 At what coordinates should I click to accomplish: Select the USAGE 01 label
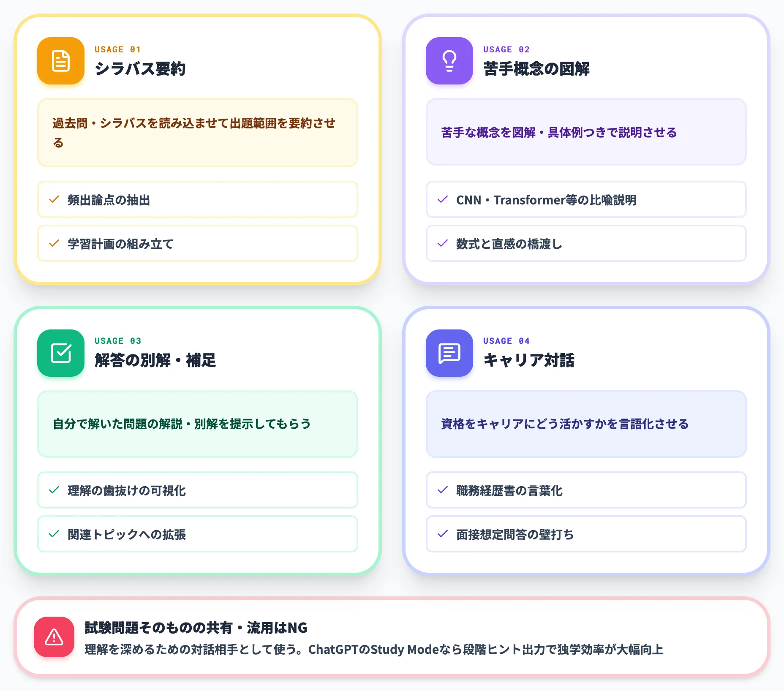tap(117, 49)
